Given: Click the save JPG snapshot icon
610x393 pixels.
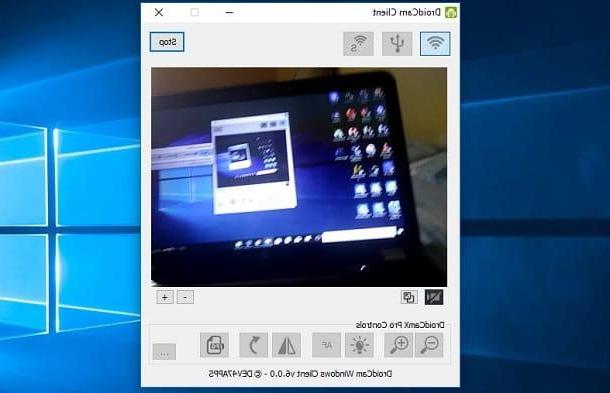Looking at the screenshot, I should coord(214,345).
